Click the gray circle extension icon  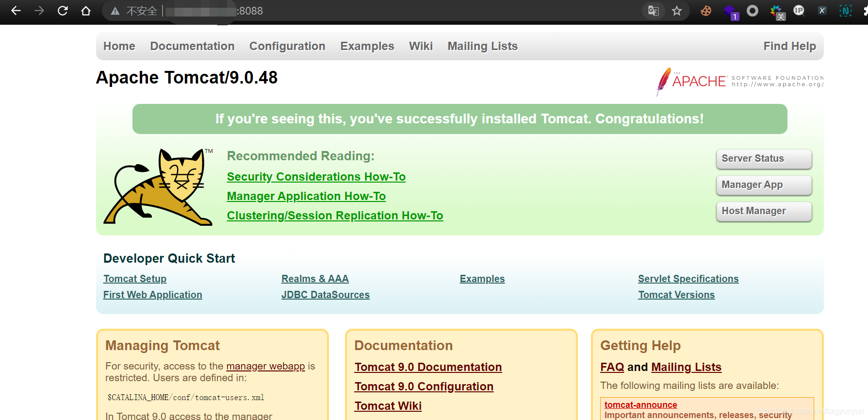(x=753, y=11)
